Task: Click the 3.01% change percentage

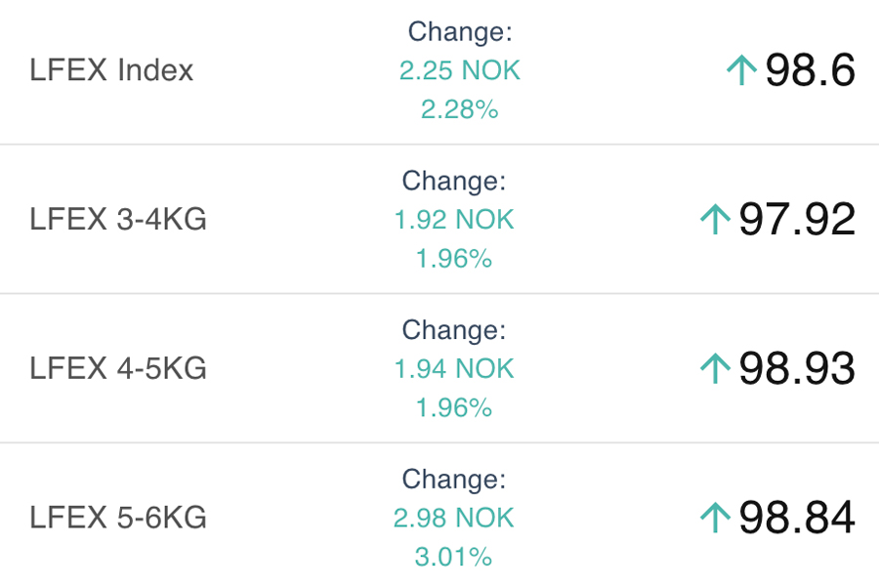Action: click(454, 557)
